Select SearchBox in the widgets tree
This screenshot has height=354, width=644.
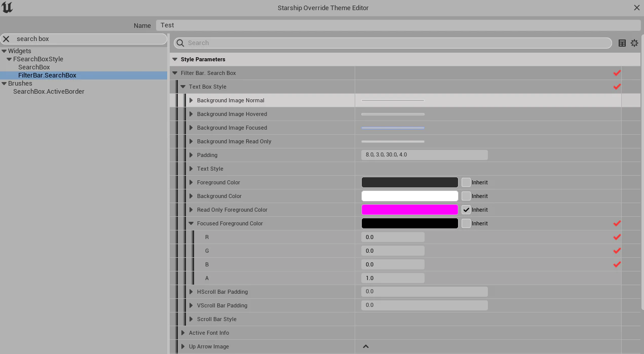coord(34,67)
